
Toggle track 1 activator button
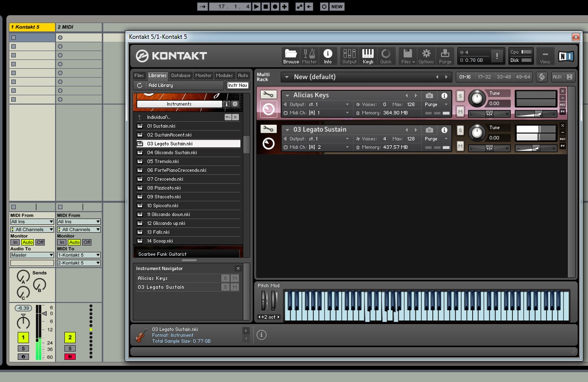click(x=23, y=337)
